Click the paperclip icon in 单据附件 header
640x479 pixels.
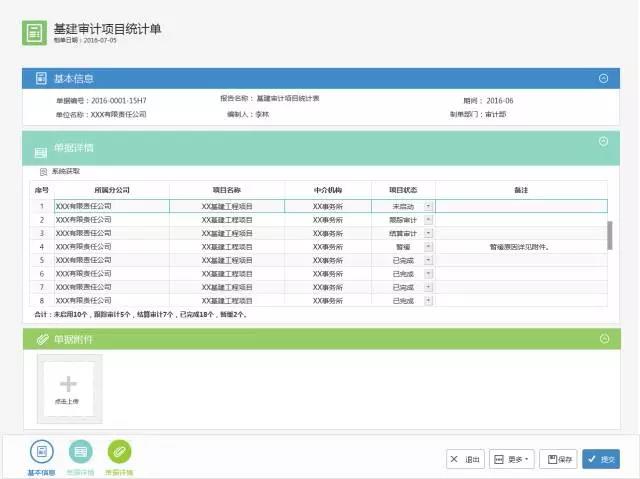pos(41,340)
